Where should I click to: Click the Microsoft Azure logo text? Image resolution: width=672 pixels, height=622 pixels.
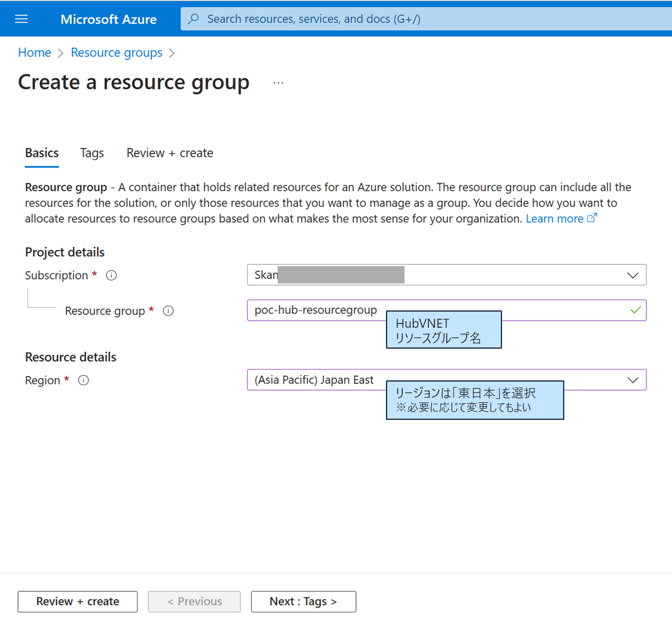108,19
